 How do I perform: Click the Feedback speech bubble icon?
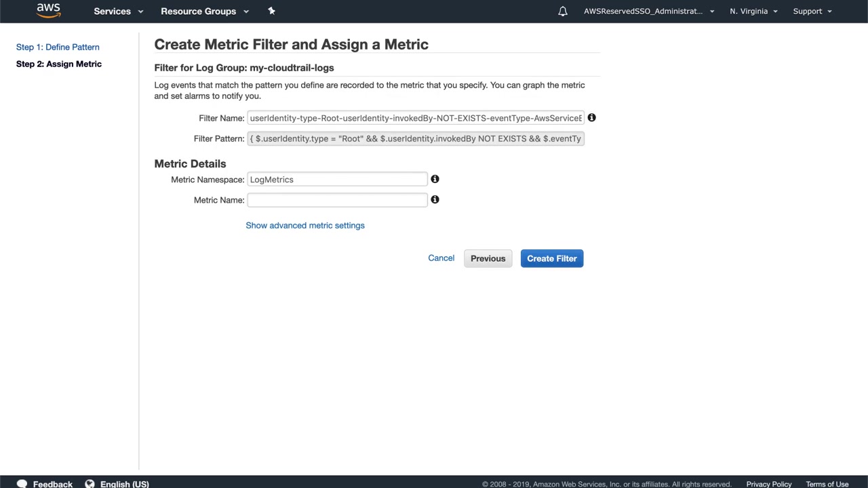point(22,483)
